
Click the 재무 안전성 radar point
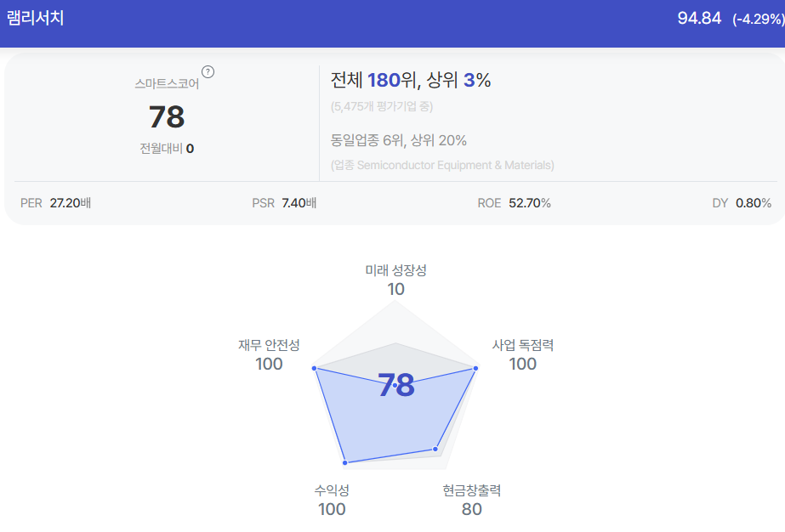[315, 368]
